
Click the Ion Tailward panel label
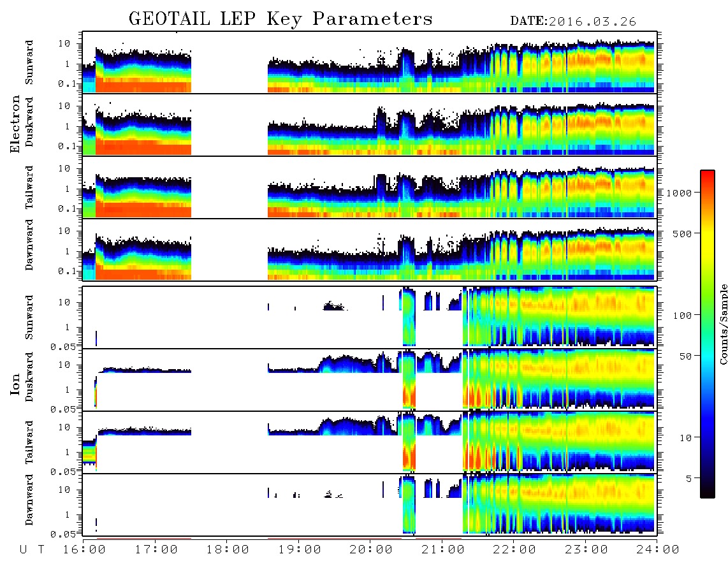pyautogui.click(x=29, y=442)
